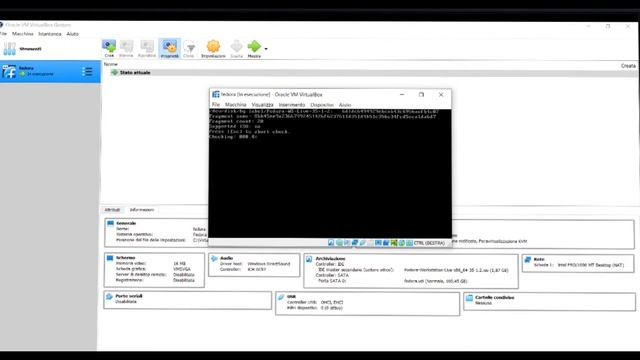Select the Fedora VM in the list
The height and width of the screenshot is (360, 640).
point(50,71)
